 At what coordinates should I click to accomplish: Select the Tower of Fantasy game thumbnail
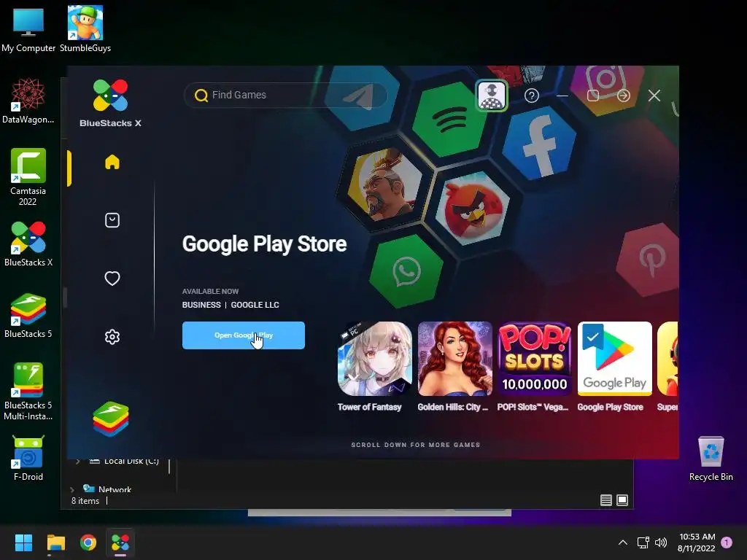click(374, 359)
